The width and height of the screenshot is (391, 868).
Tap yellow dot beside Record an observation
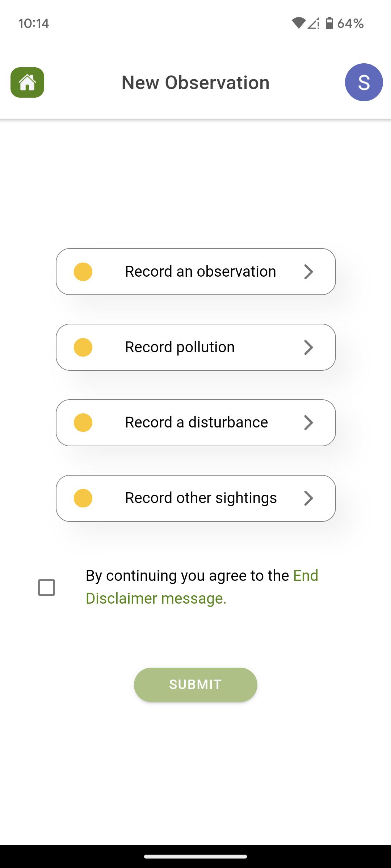(x=83, y=272)
